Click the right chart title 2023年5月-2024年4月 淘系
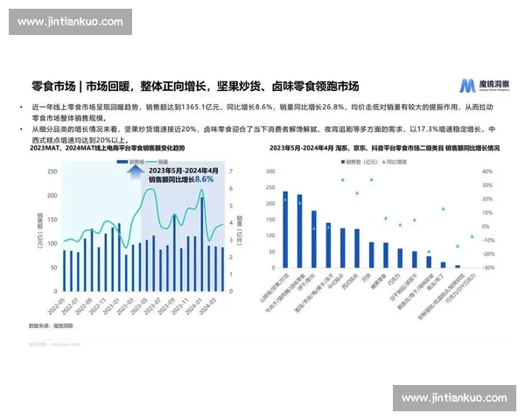This screenshot has height=420, width=525. [384, 148]
